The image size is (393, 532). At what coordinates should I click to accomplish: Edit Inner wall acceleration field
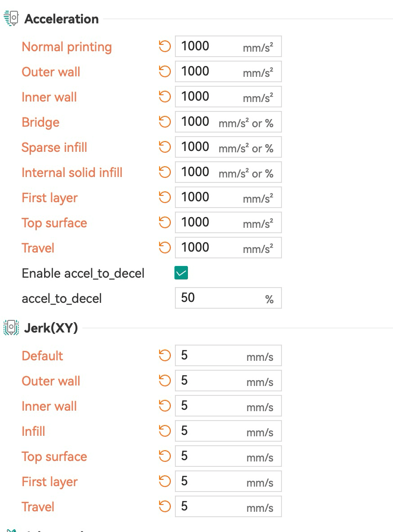pos(228,97)
